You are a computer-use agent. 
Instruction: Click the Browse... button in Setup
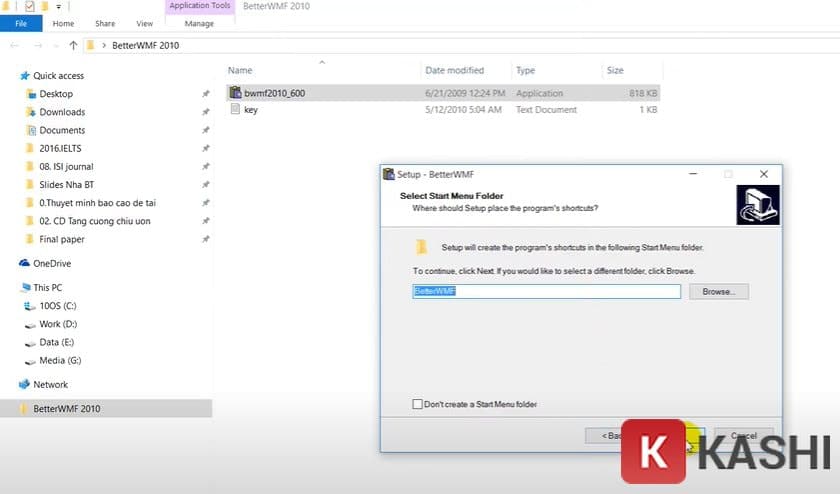coord(718,292)
